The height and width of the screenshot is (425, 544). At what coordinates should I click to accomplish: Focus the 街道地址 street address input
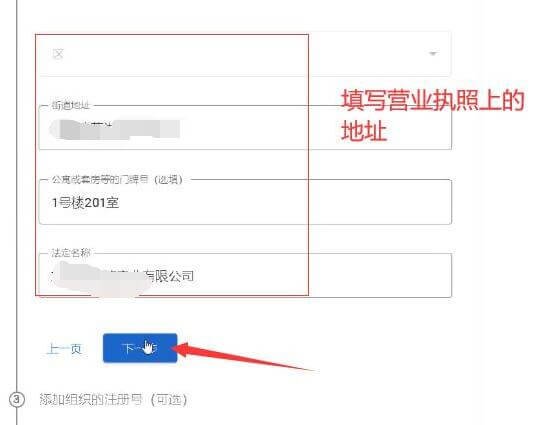point(245,127)
